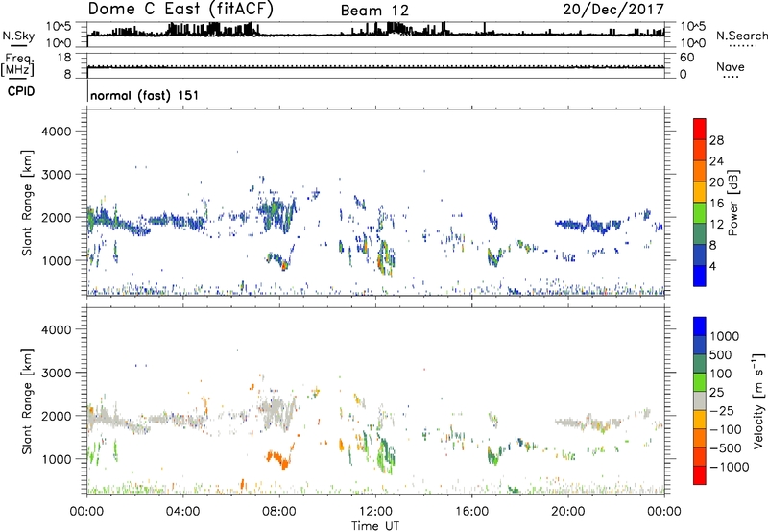This screenshot has width=768, height=532.
Task: Click the 'Beam 12' label
Action: [374, 11]
